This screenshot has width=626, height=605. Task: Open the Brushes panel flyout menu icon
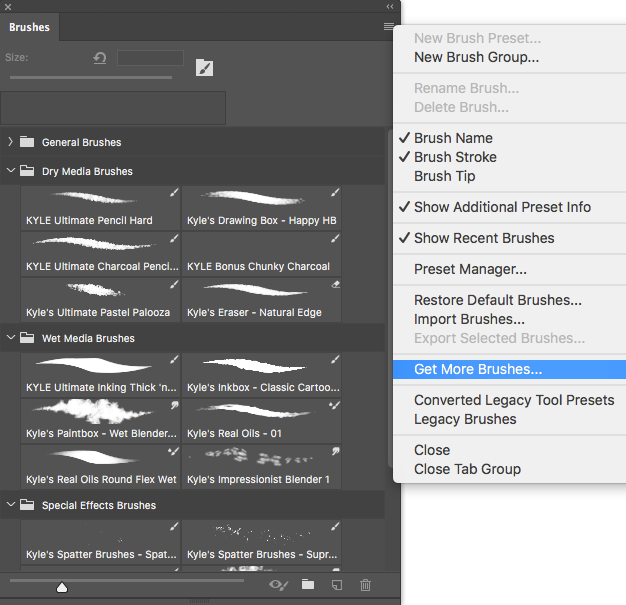click(x=388, y=26)
